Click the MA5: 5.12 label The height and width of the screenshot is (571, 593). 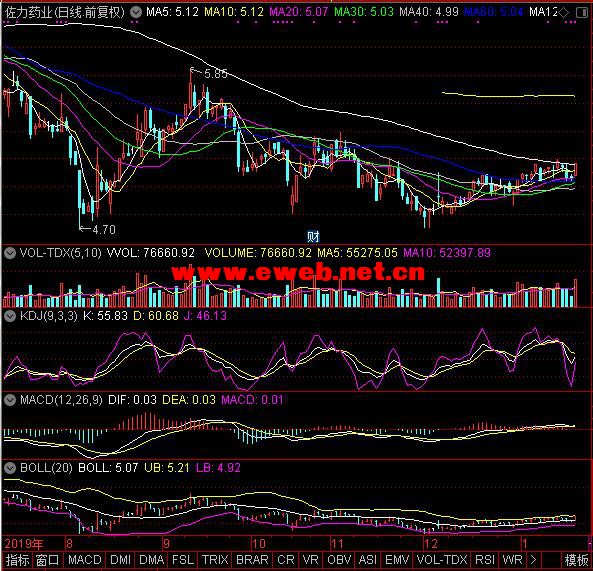pos(172,12)
